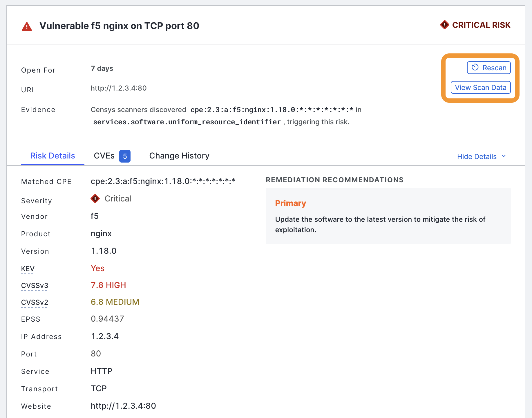This screenshot has width=532, height=418.
Task: Click the Rescan button
Action: [x=489, y=68]
